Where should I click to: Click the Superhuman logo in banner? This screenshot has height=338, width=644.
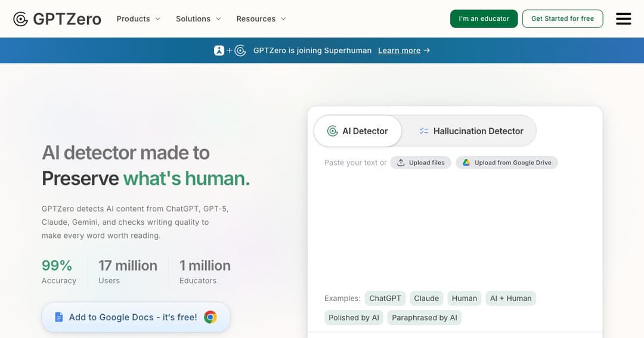coord(219,51)
